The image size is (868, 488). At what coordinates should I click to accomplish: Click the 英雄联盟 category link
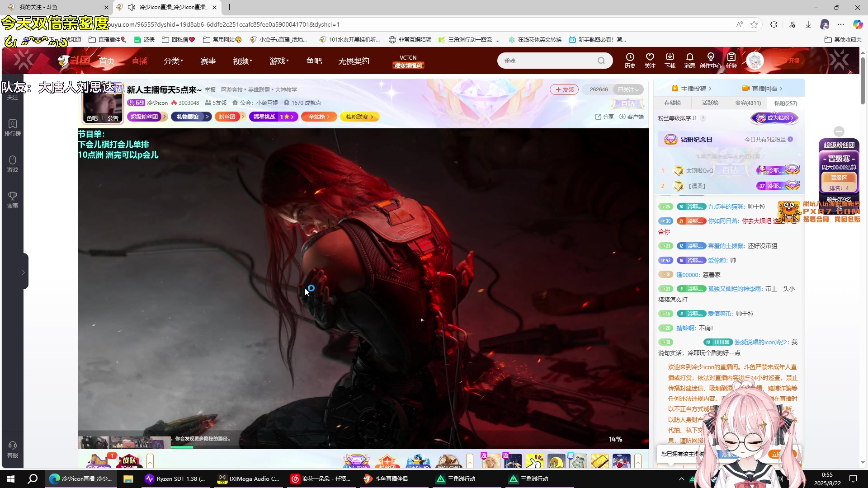pyautogui.click(x=259, y=90)
